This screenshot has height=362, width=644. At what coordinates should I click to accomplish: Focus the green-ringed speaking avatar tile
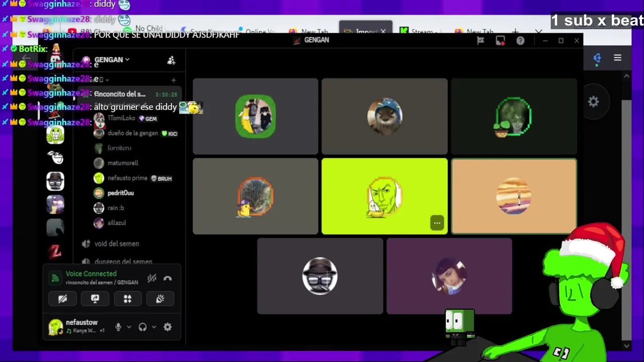coord(514,116)
